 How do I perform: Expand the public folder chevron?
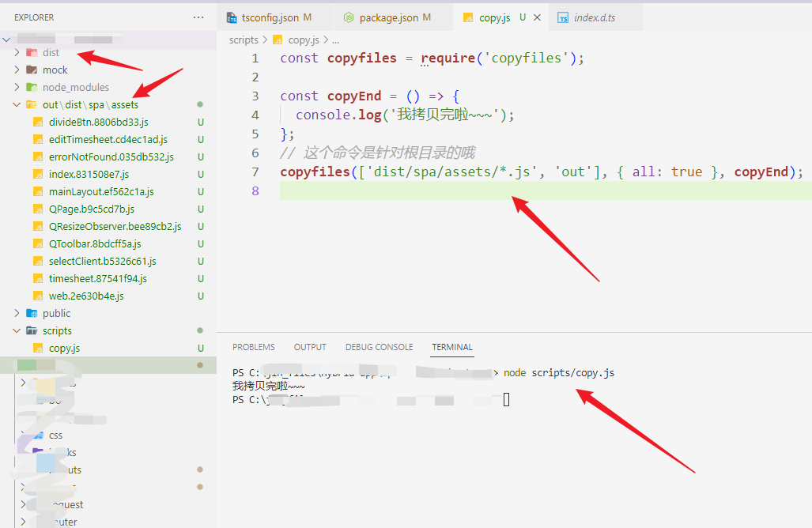click(x=17, y=313)
